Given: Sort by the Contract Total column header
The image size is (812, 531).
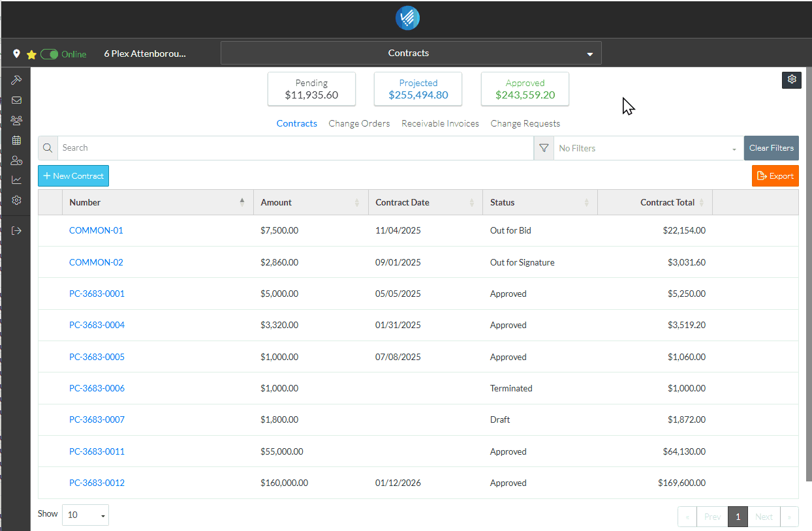Looking at the screenshot, I should (x=667, y=202).
